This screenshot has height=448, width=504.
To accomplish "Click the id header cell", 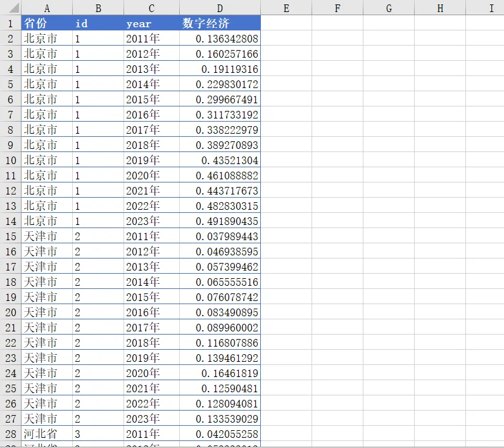I will [98, 23].
